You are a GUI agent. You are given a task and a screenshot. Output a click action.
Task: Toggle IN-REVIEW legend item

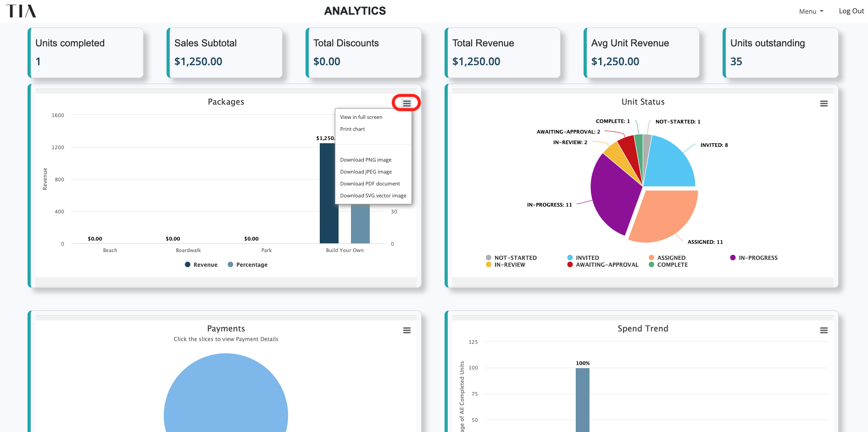(x=505, y=264)
